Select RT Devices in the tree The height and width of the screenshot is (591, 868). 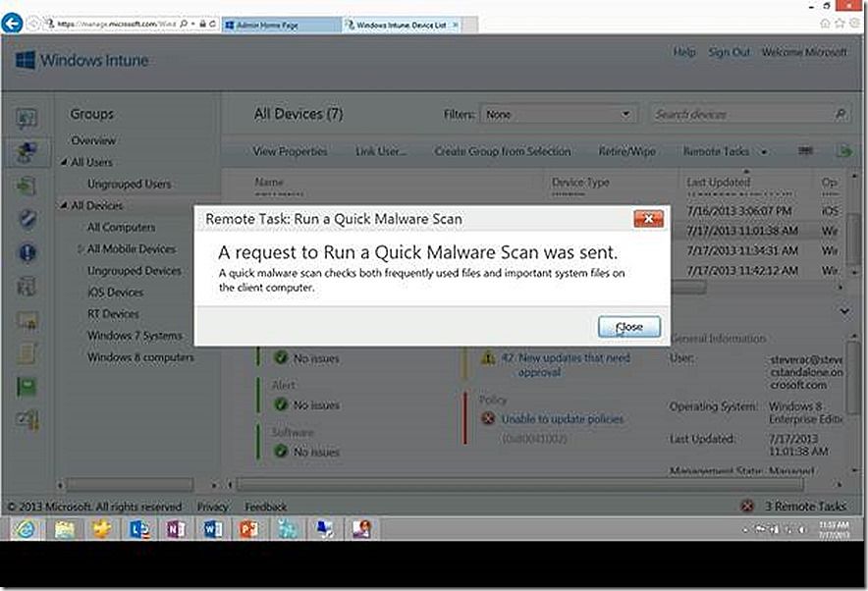113,314
